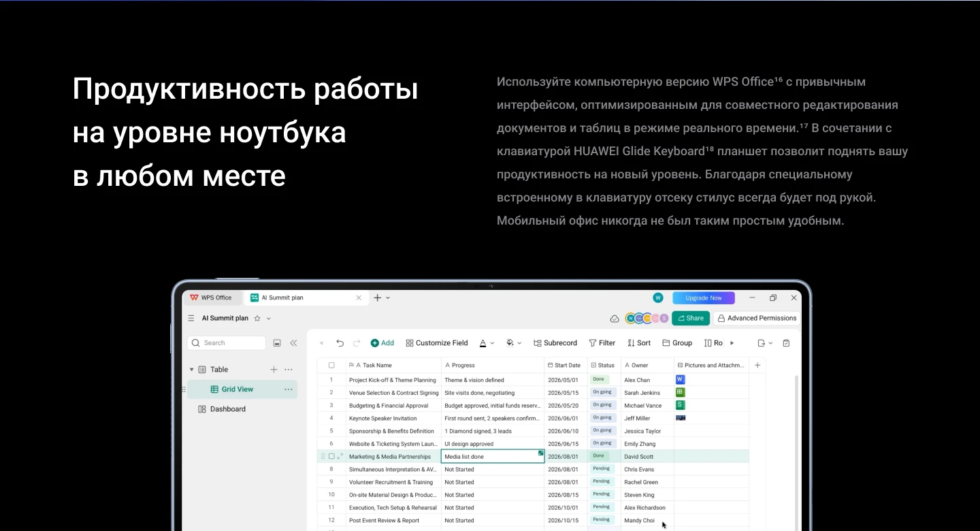Open the Word attachment in Alex Chan's row
The height and width of the screenshot is (531, 980).
pos(681,379)
